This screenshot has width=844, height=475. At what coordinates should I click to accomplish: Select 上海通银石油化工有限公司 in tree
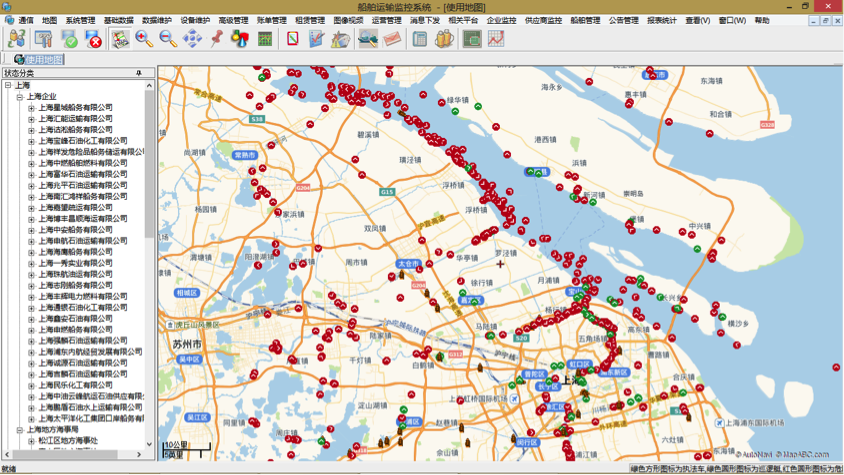pyautogui.click(x=83, y=308)
